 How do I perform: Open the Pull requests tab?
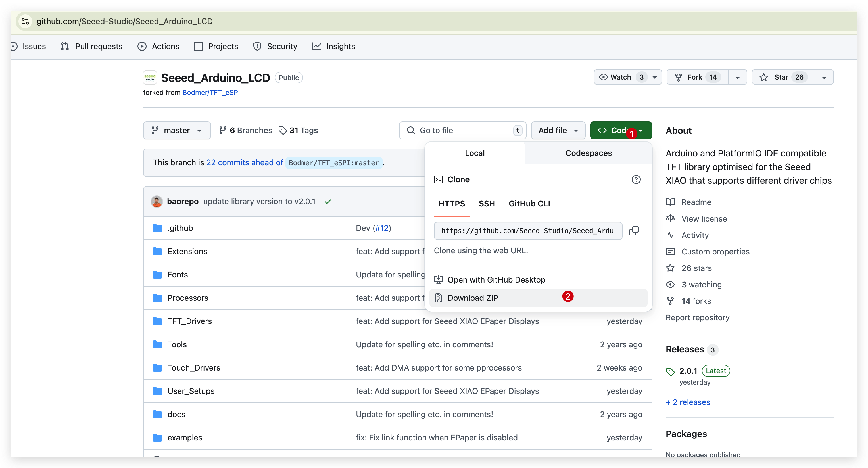(x=92, y=46)
